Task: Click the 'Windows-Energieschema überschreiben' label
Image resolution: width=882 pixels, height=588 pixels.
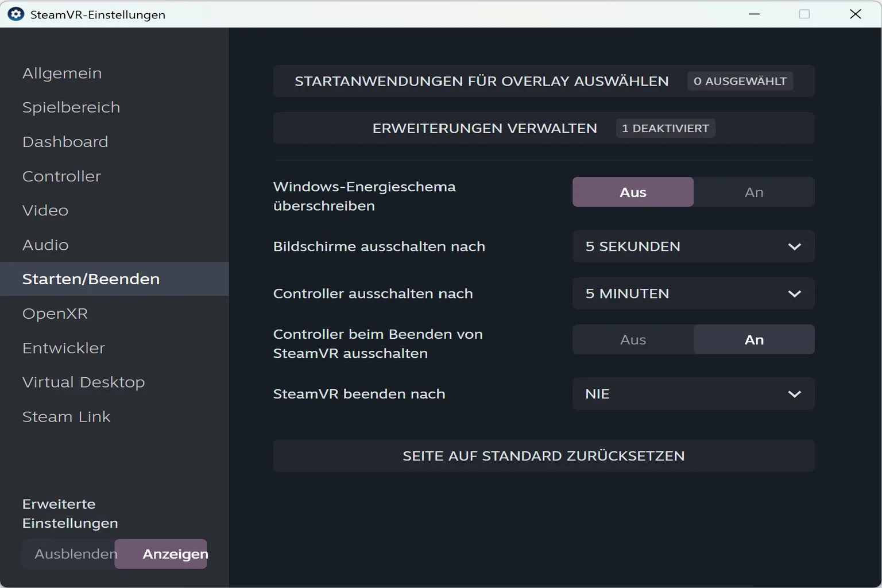Action: (x=365, y=196)
